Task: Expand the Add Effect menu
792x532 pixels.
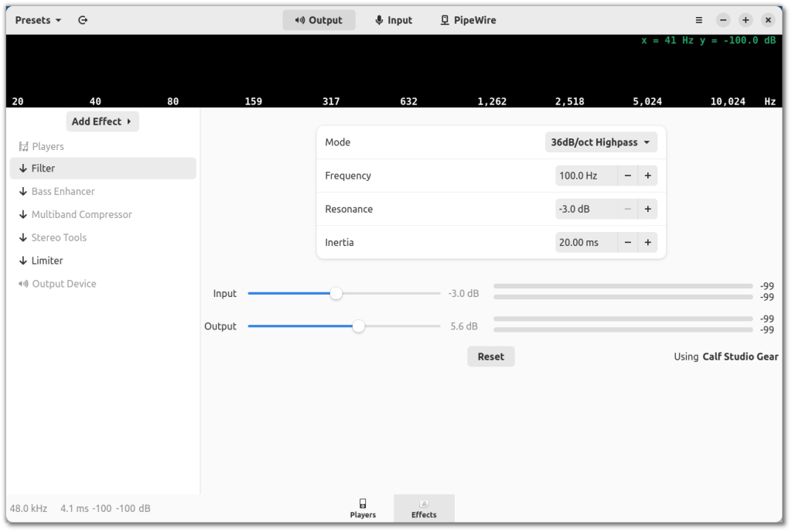Action: (x=102, y=121)
